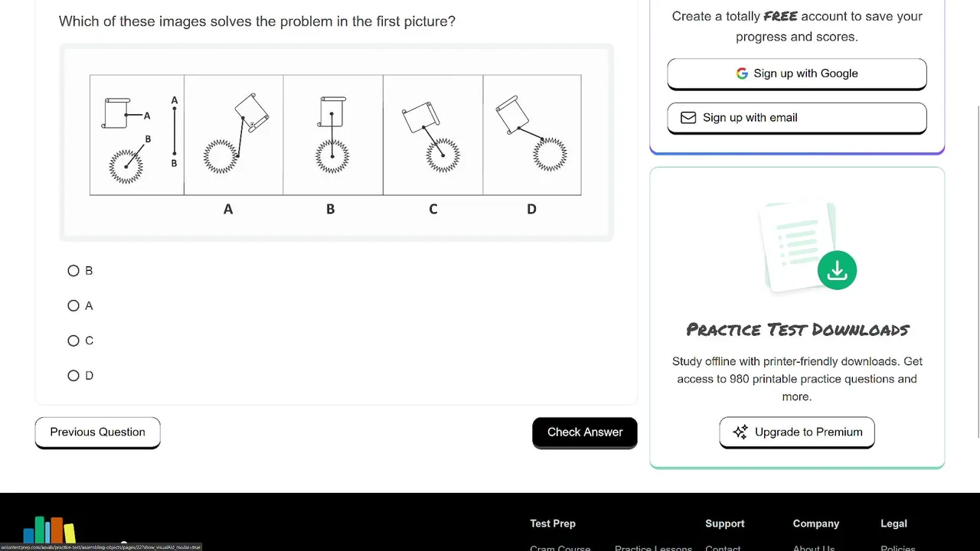This screenshot has width=980, height=551.
Task: Click the Support footer heading
Action: click(725, 523)
